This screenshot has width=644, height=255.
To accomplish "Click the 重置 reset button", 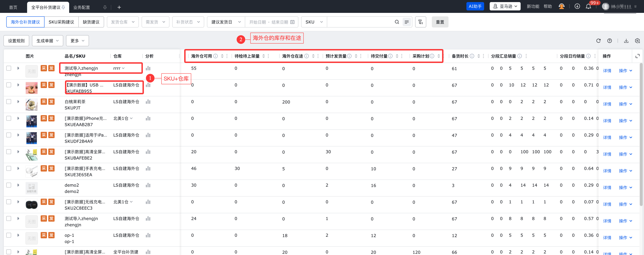I will (x=440, y=22).
